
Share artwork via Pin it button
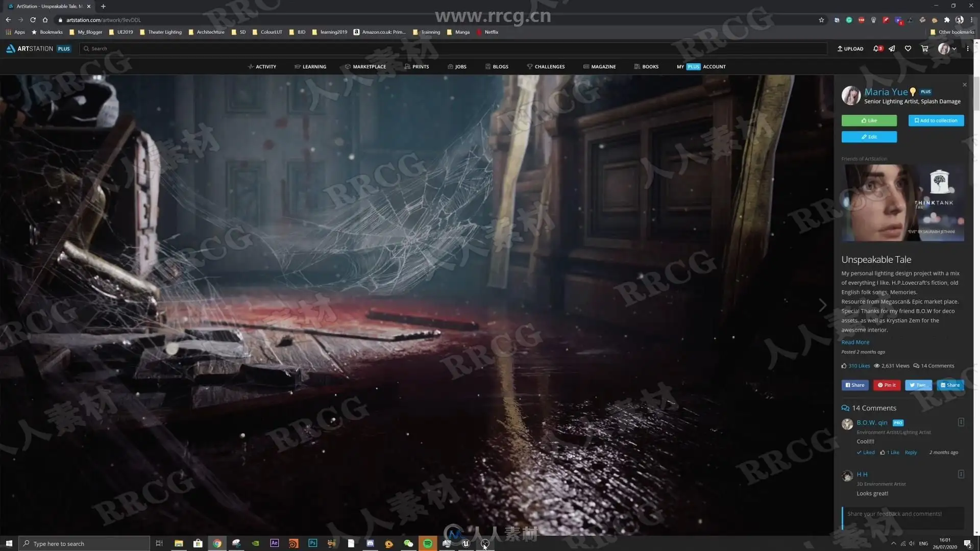point(887,385)
